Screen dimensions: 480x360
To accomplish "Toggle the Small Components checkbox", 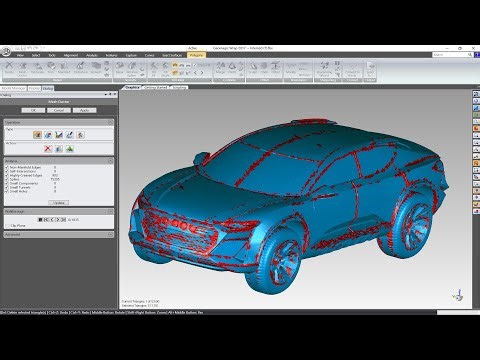I will pyautogui.click(x=7, y=183).
